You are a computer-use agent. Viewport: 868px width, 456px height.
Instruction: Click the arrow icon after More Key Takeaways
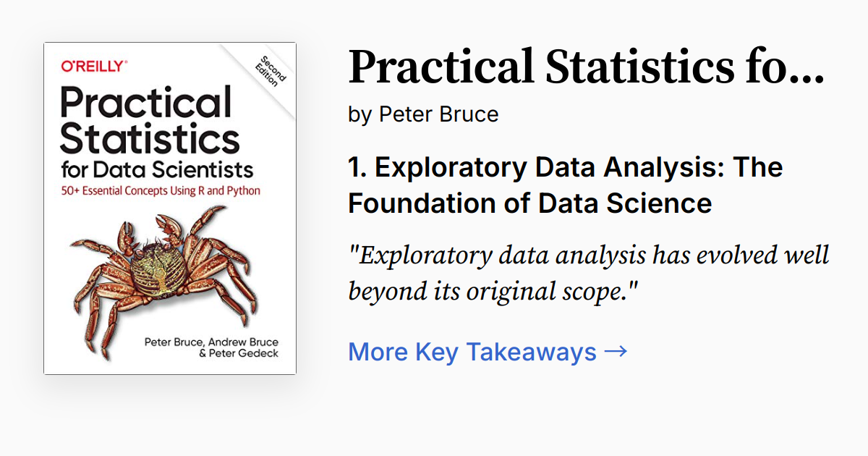coord(616,352)
